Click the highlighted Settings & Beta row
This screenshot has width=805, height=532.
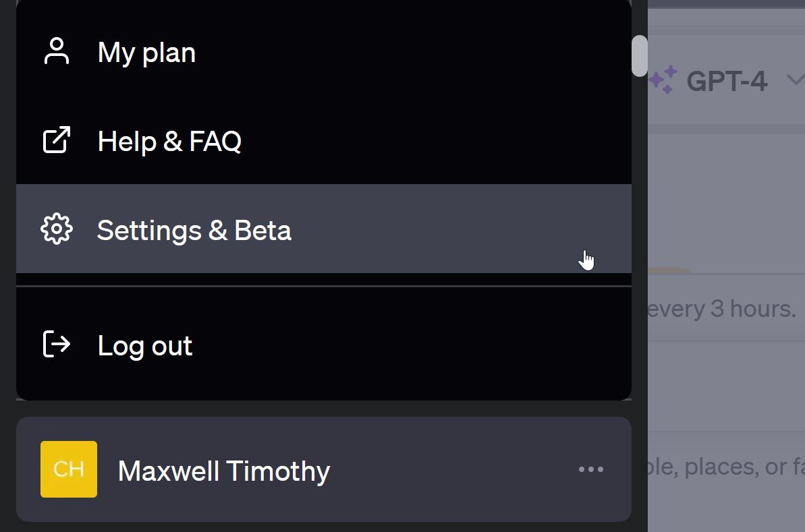pyautogui.click(x=324, y=229)
